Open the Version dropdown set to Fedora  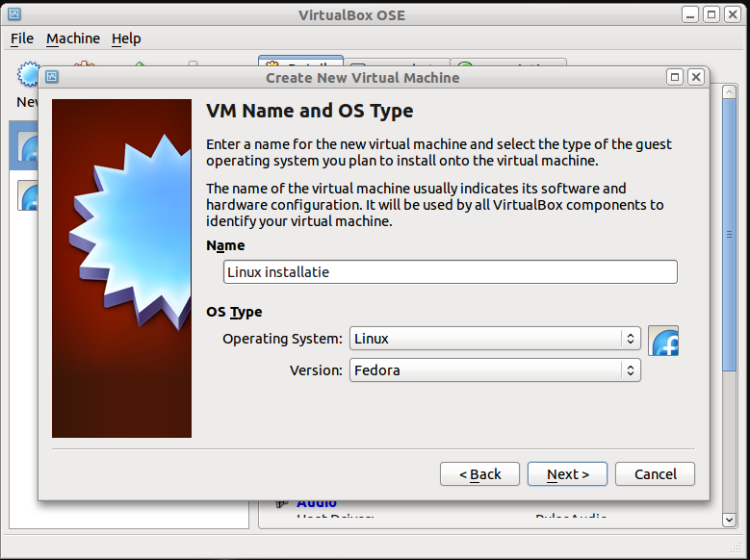pos(495,370)
